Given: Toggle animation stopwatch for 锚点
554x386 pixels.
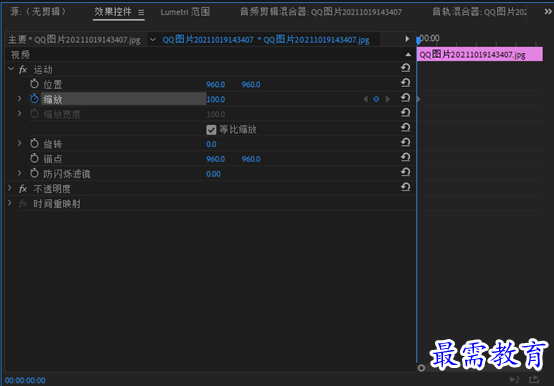Looking at the screenshot, I should pyautogui.click(x=34, y=159).
